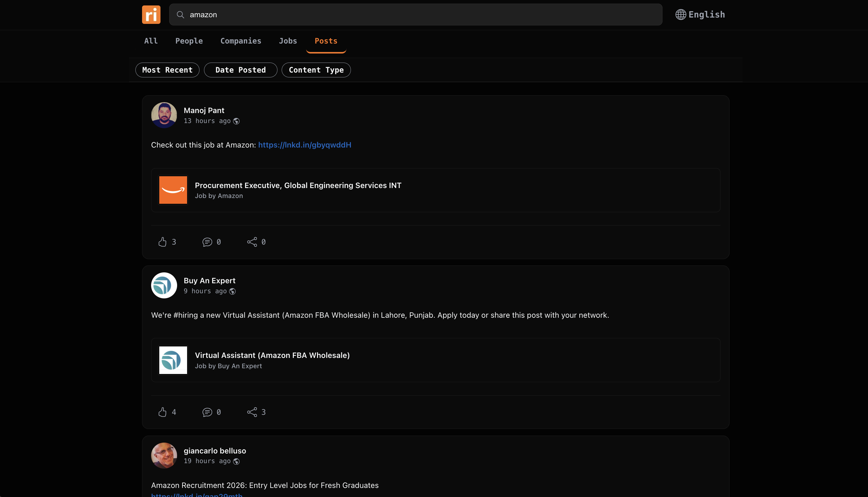Image resolution: width=868 pixels, height=497 pixels.
Task: Open comments on Manoj Pant's post
Action: tap(207, 242)
